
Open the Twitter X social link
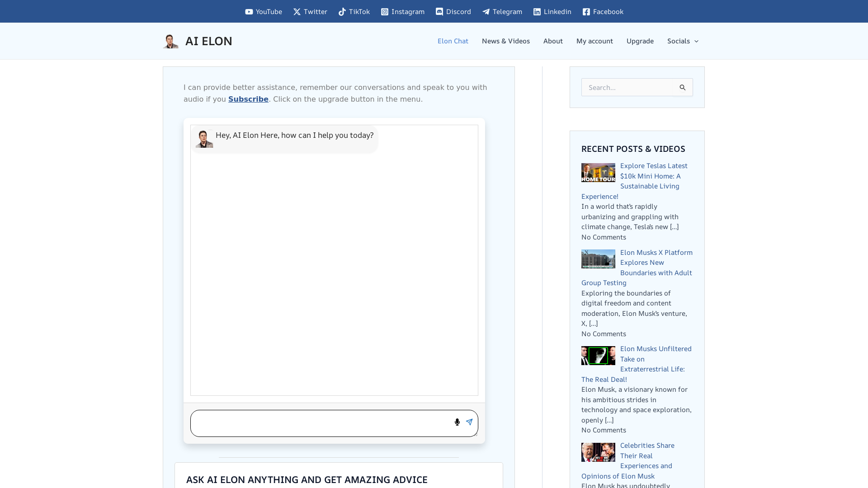310,12
